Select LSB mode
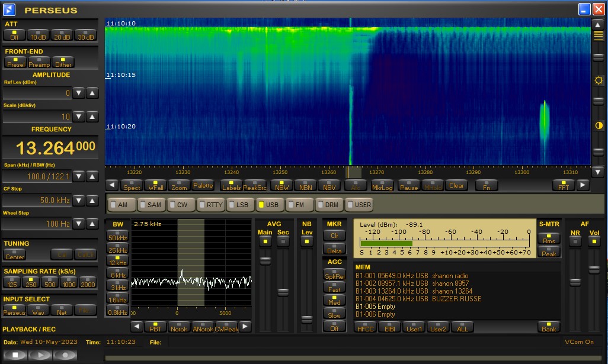 [x=241, y=204]
